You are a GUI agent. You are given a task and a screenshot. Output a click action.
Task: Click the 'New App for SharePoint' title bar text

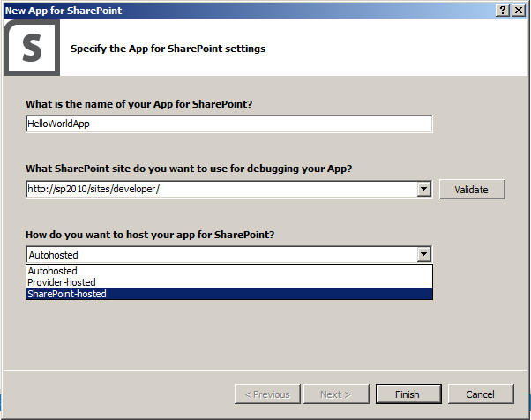[64, 11]
